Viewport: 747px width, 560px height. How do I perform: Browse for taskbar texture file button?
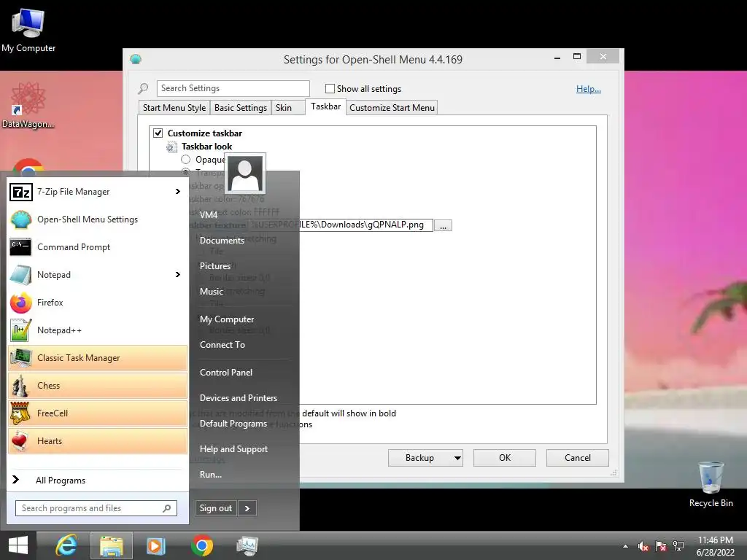coord(443,226)
